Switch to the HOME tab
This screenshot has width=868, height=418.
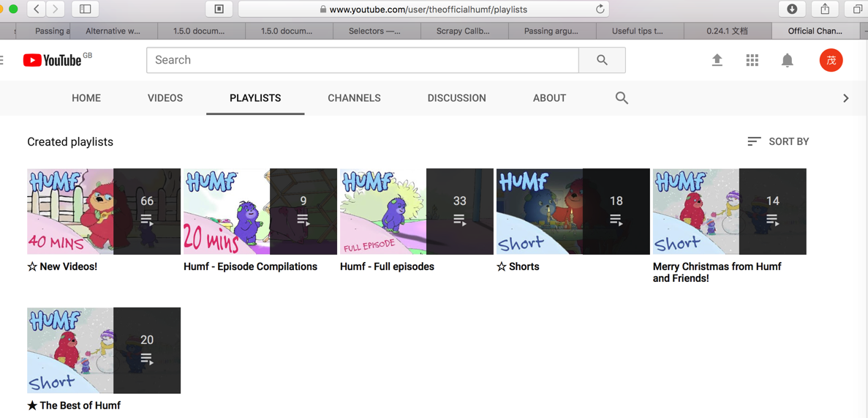[86, 98]
